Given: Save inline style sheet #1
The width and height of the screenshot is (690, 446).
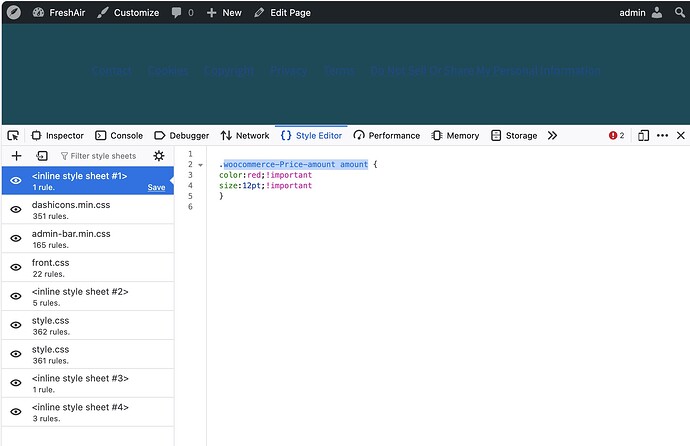Looking at the screenshot, I should click(x=156, y=187).
